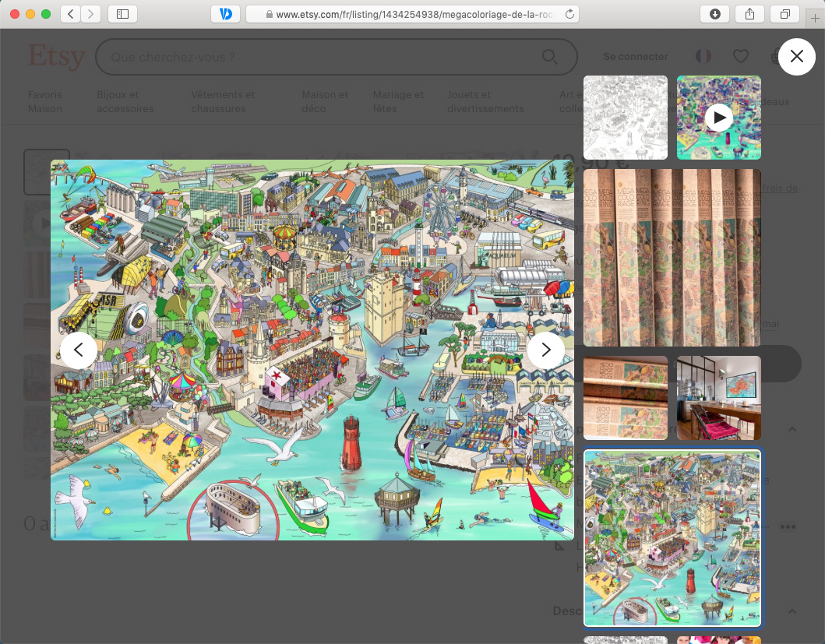
Task: Open Maison et déco category
Action: [325, 101]
